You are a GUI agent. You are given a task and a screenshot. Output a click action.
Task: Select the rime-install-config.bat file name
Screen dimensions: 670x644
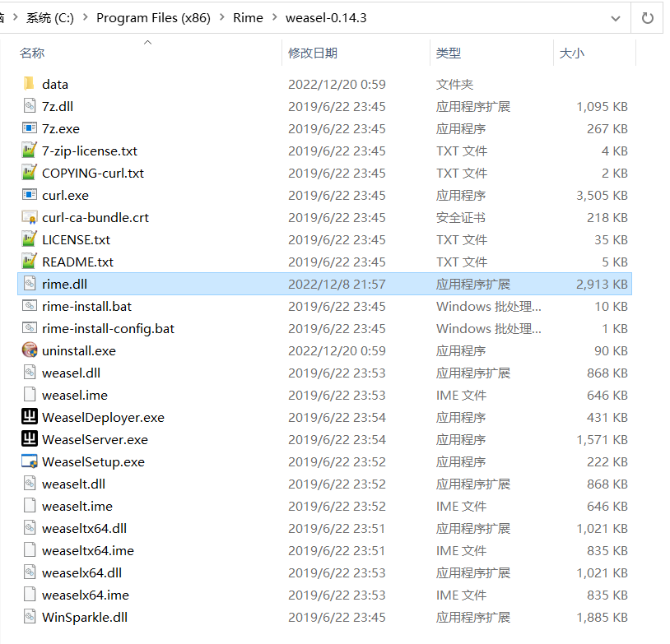[108, 328]
